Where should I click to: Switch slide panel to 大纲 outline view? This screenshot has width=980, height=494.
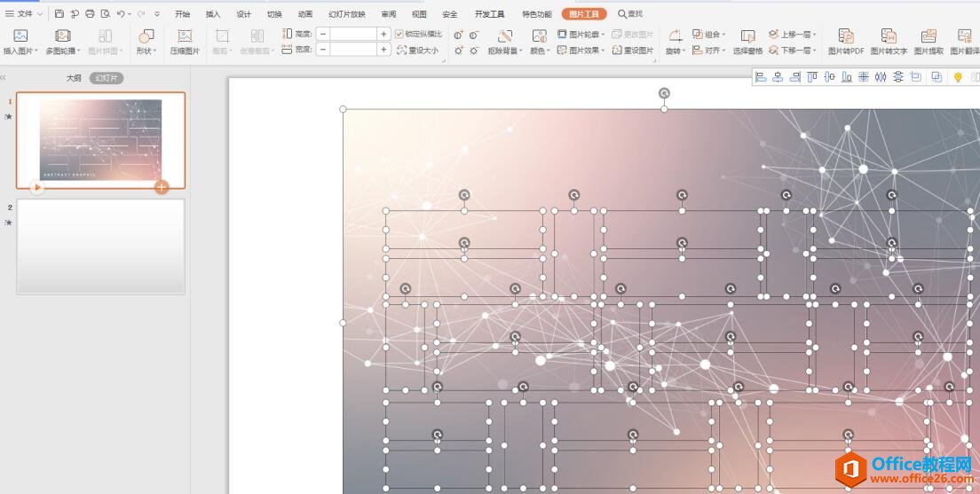pos(74,78)
